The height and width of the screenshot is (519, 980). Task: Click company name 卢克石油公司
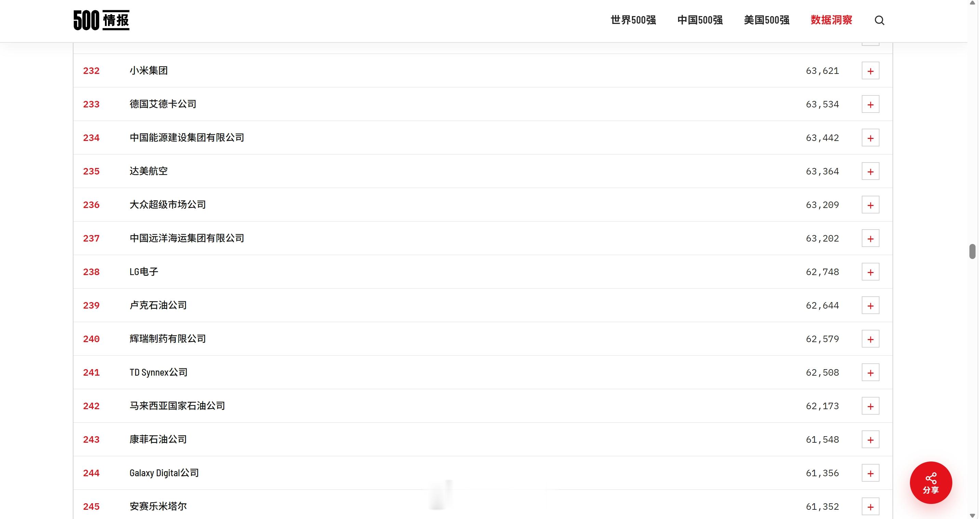[x=158, y=306]
